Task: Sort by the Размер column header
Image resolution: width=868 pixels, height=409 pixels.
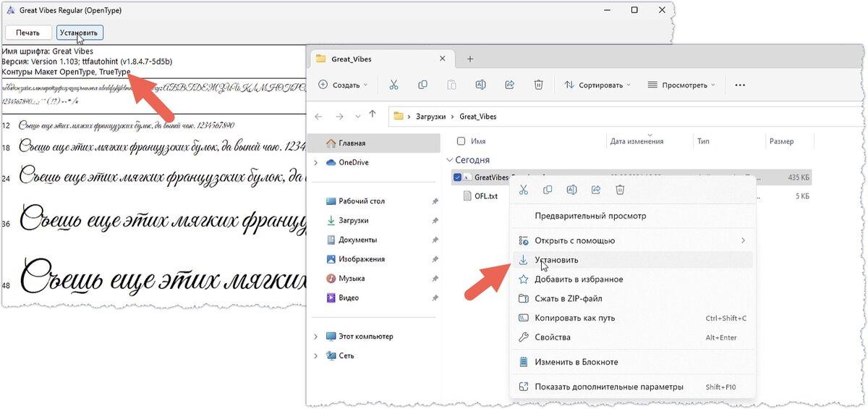Action: pos(781,141)
